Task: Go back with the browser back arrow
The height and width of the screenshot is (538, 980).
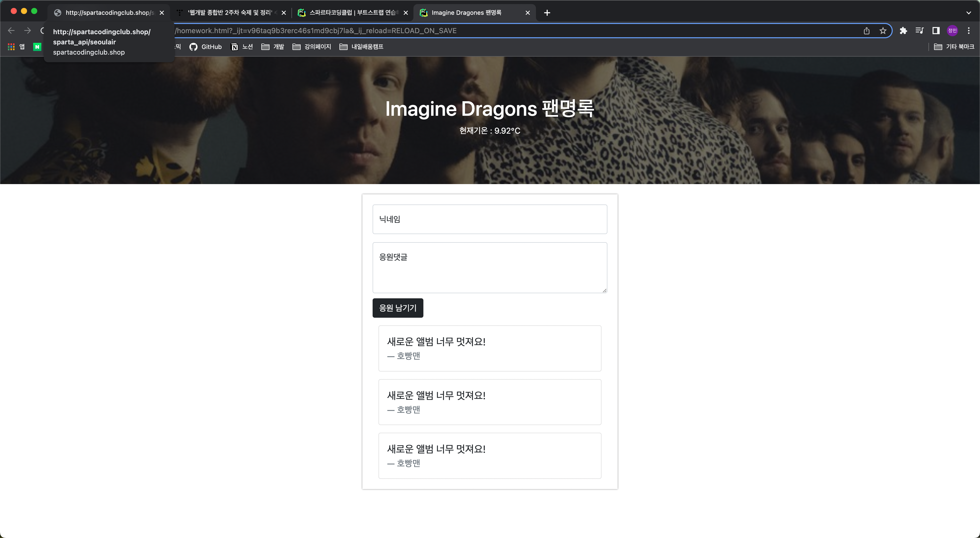Action: pyautogui.click(x=11, y=31)
